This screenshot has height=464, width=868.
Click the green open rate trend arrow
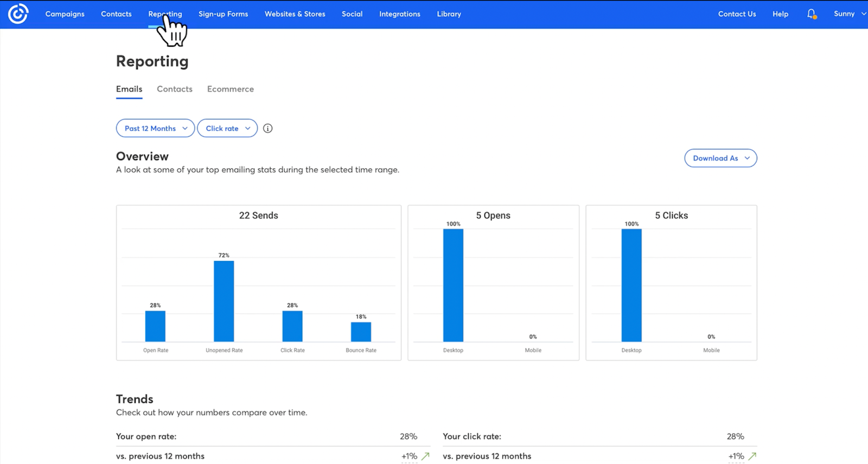point(425,456)
